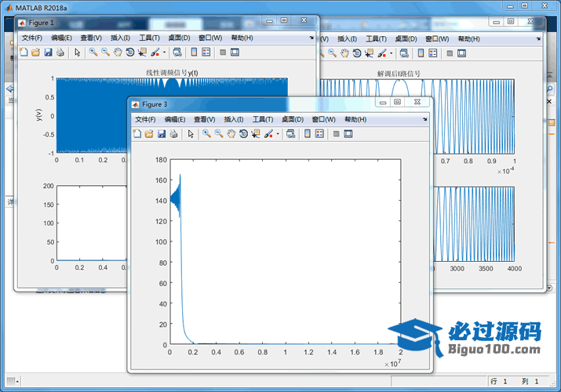
Task: Click Open folder icon in Figure 1 toolbar
Action: coord(35,53)
